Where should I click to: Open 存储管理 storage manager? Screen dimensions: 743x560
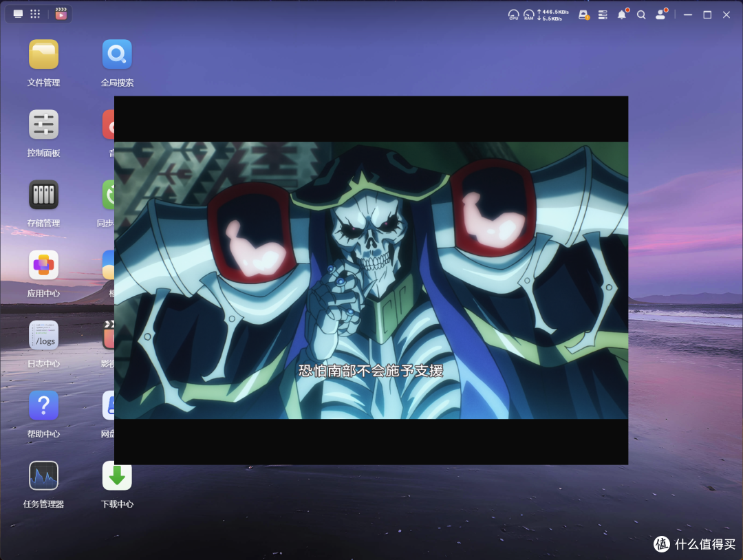click(x=43, y=203)
